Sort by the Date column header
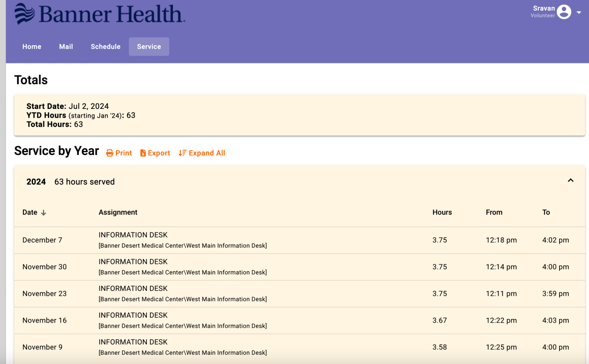 [30, 212]
